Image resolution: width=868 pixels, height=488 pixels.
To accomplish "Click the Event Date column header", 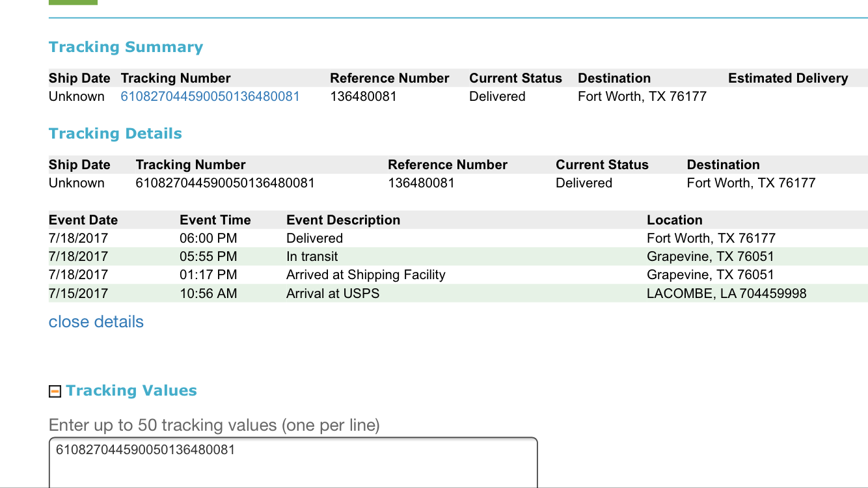I will click(x=83, y=220).
